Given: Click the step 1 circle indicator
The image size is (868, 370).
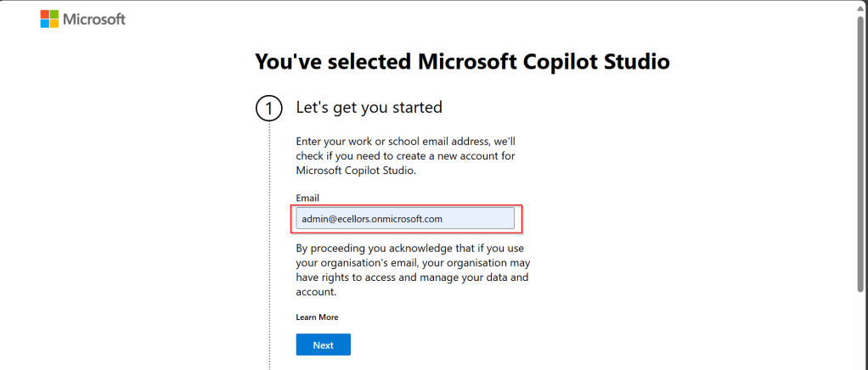Looking at the screenshot, I should (x=268, y=109).
